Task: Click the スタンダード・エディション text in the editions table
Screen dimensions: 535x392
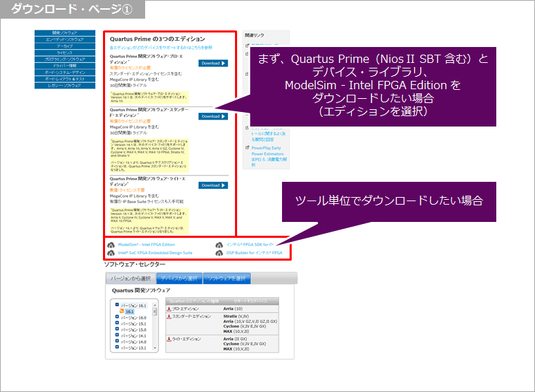Action: 191,317
